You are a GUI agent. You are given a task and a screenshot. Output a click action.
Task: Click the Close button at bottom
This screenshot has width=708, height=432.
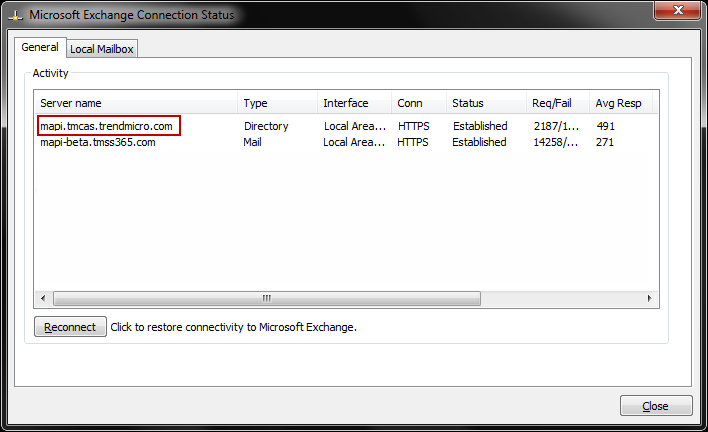(656, 406)
